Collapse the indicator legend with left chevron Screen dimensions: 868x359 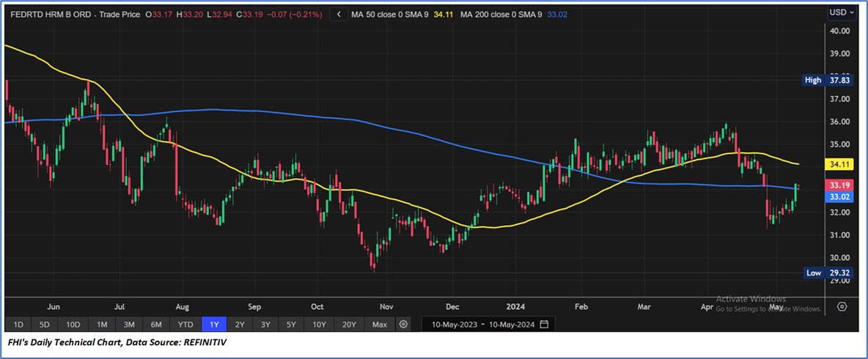(x=339, y=13)
